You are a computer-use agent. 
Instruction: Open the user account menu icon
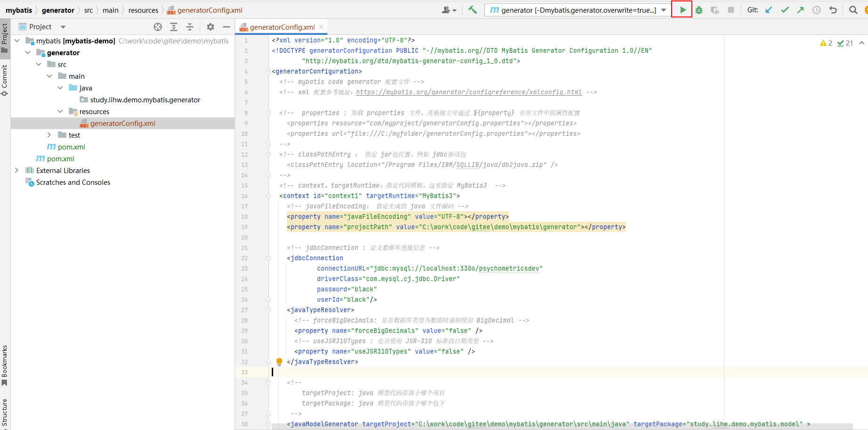click(449, 10)
